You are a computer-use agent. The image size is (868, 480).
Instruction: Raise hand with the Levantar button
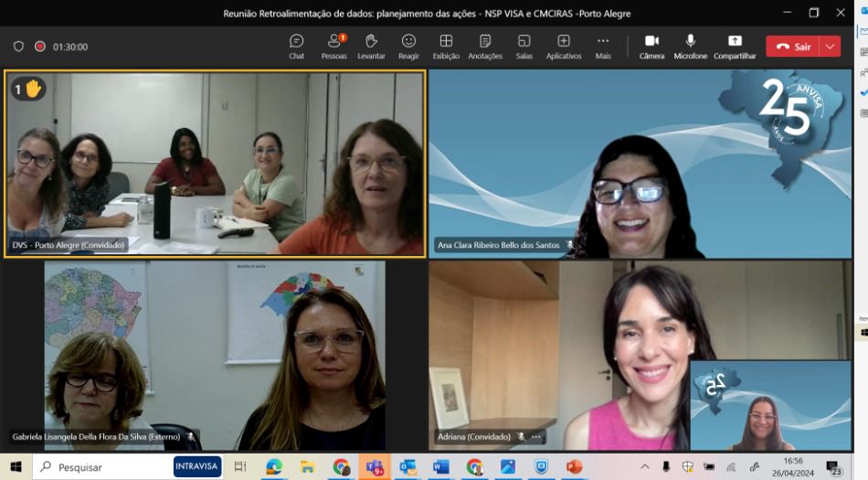point(371,47)
